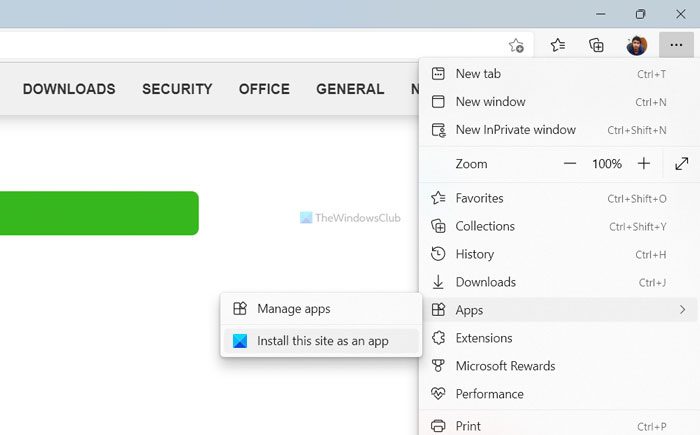Open the Collections toolbar icon
This screenshot has height=435, width=700.
coord(596,45)
